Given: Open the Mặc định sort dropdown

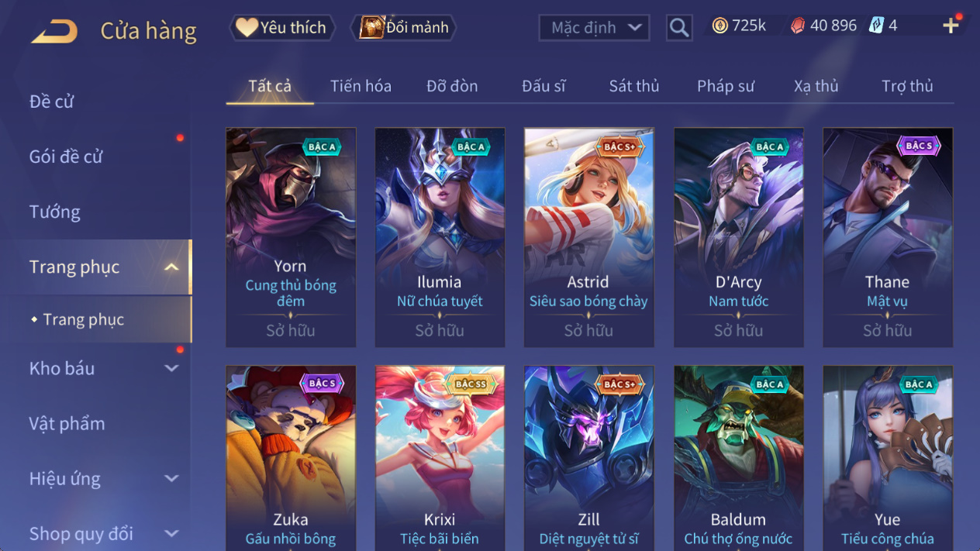Looking at the screenshot, I should tap(594, 28).
